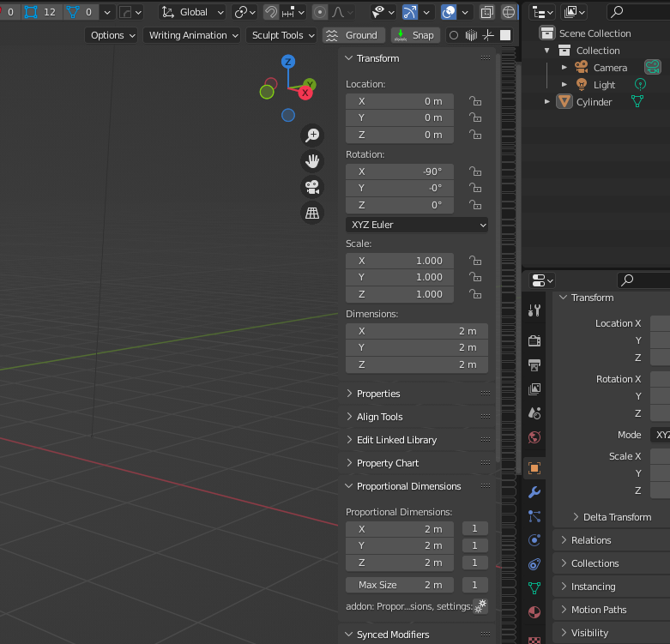Expand the Delta Transform subpanel
The image size is (670, 644).
pyautogui.click(x=617, y=517)
